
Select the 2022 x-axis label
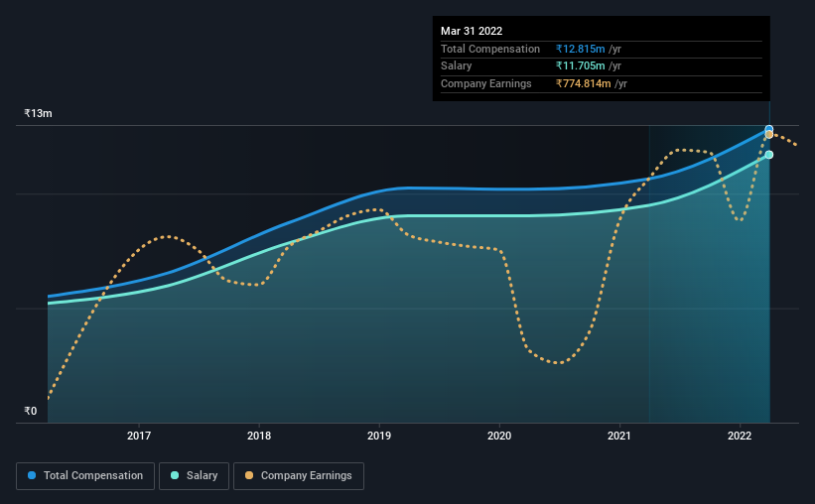[740, 436]
